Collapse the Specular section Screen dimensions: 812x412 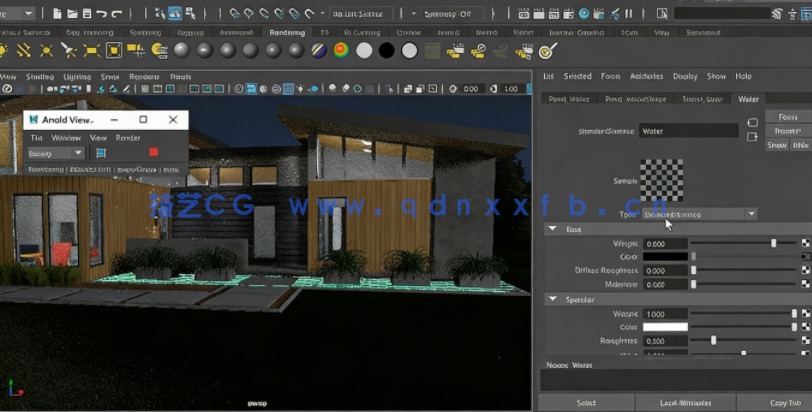[552, 299]
